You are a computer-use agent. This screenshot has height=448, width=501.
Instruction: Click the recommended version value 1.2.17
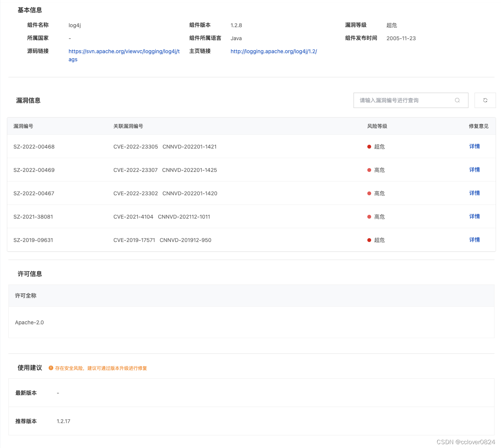(64, 421)
